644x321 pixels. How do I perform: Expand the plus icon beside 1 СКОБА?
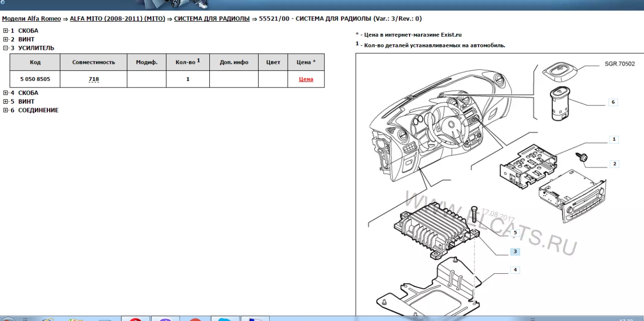[6, 31]
